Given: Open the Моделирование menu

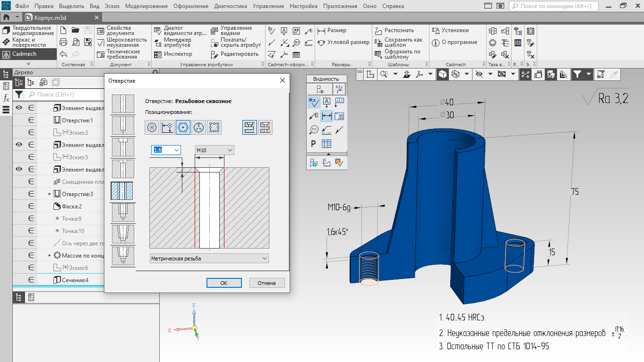Looking at the screenshot, I should pos(147,6).
